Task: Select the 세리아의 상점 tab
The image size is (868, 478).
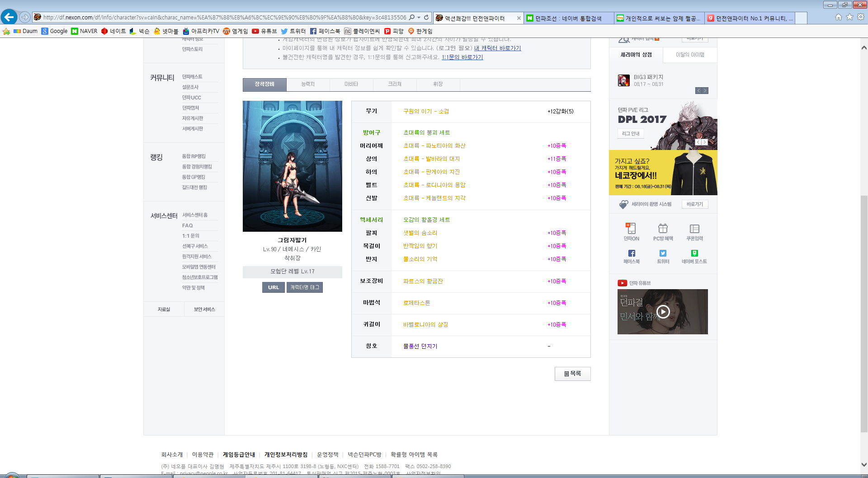Action: (x=636, y=55)
